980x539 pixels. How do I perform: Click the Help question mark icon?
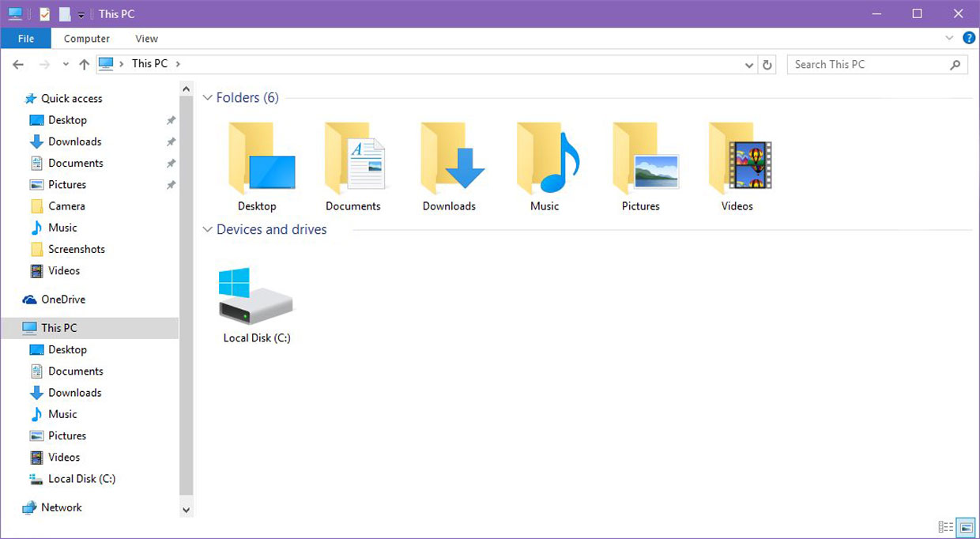969,38
